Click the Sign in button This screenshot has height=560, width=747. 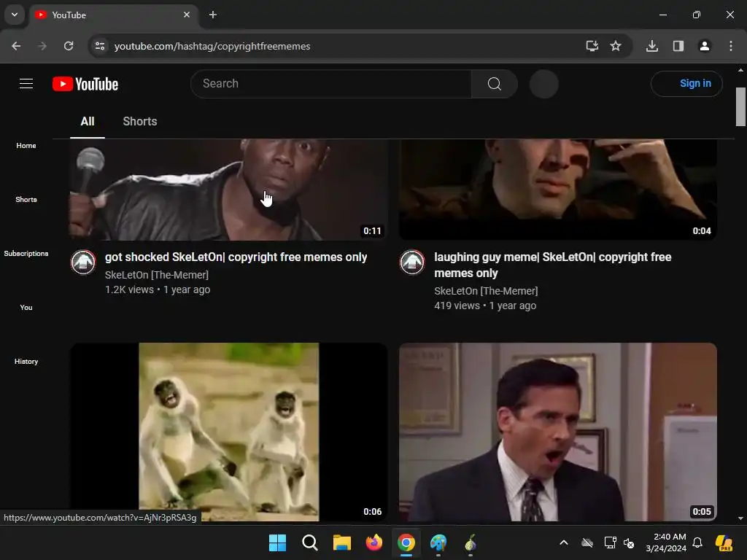click(x=686, y=84)
